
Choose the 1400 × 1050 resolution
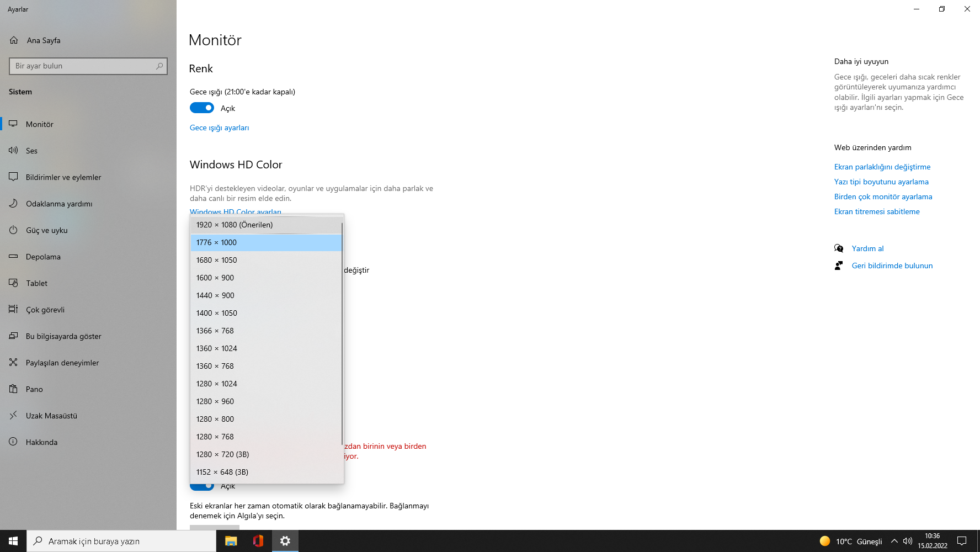coord(267,313)
